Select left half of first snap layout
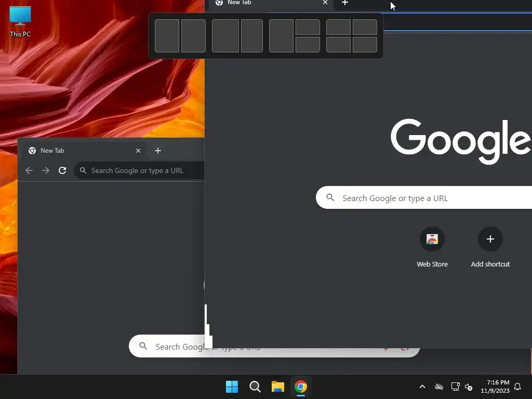Viewport: 532px width, 399px height. pyautogui.click(x=167, y=36)
